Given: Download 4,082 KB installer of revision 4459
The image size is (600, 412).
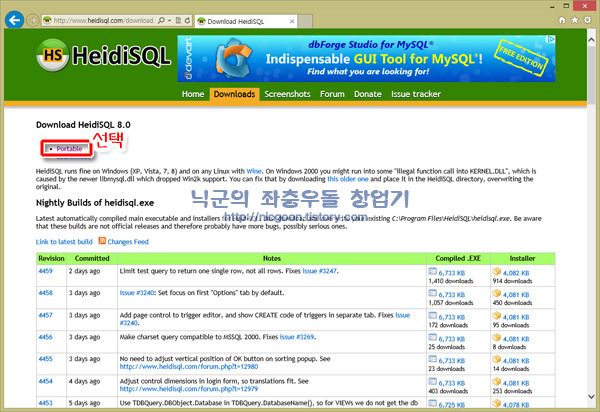Looking at the screenshot, I should pos(516,273).
